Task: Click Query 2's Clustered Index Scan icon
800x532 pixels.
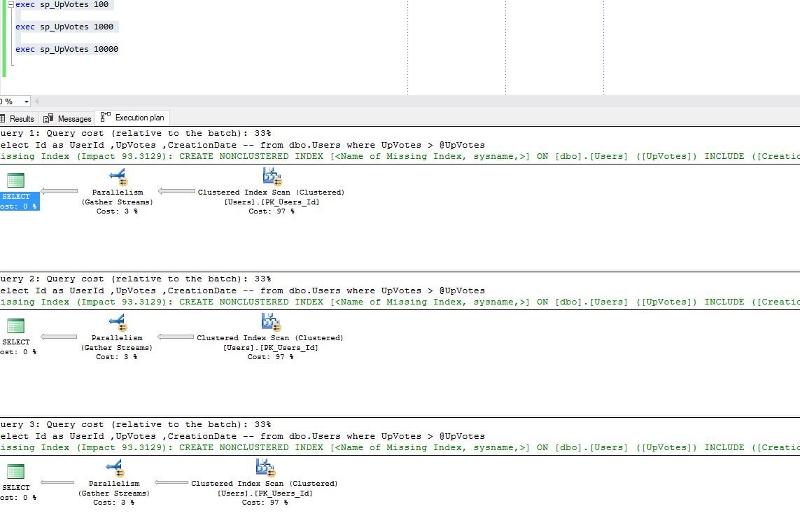Action: point(271,323)
